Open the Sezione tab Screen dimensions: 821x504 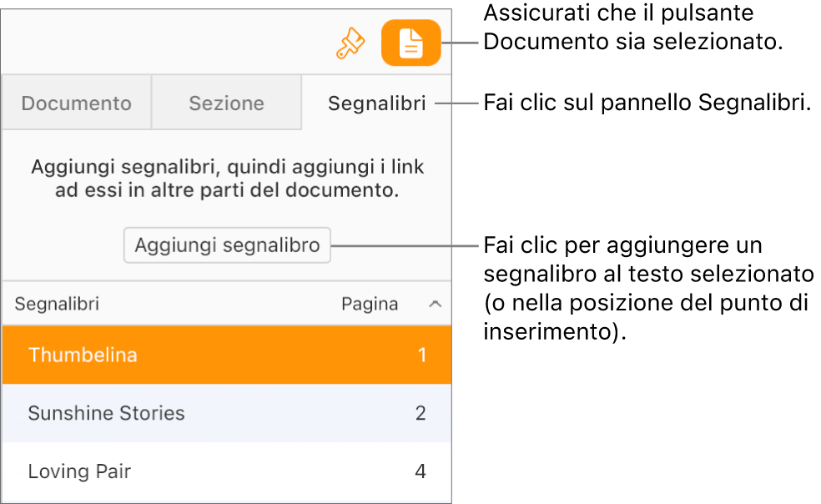(x=226, y=103)
